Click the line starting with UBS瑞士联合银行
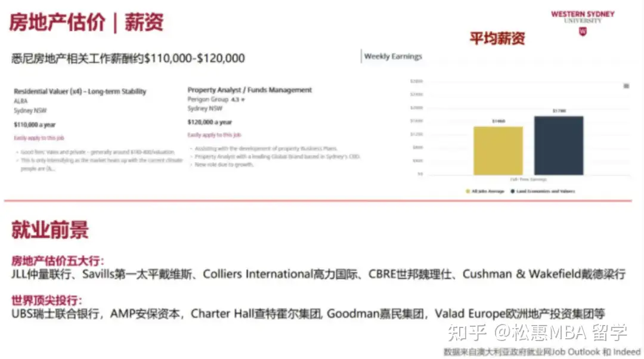 [x=308, y=314]
